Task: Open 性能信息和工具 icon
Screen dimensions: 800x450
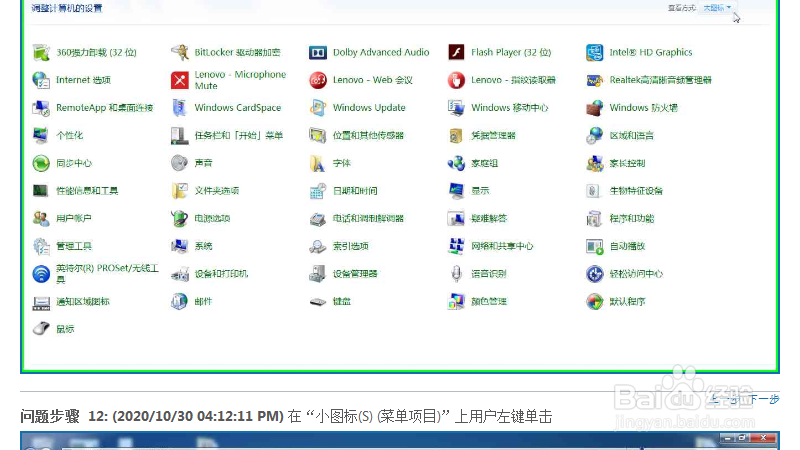Action: click(41, 191)
